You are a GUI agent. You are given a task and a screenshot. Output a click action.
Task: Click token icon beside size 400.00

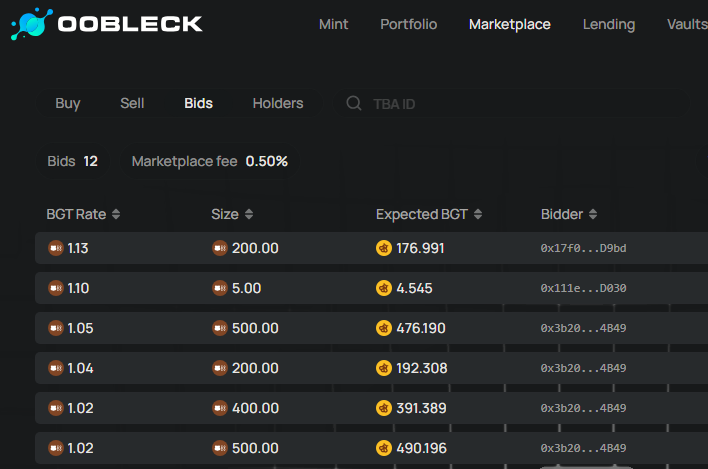[x=220, y=408]
